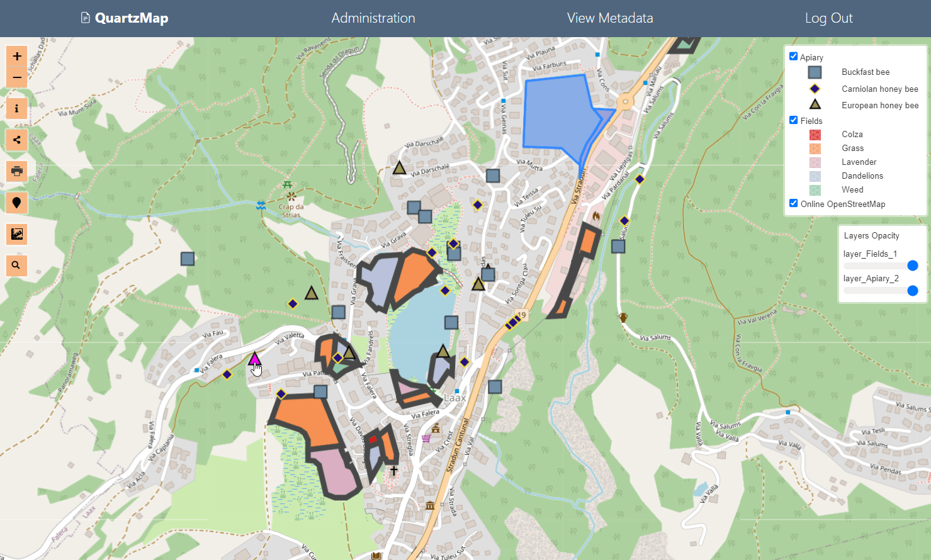Uncheck the Apiary layer checkbox
Screen dimensions: 931x560
pos(794,57)
